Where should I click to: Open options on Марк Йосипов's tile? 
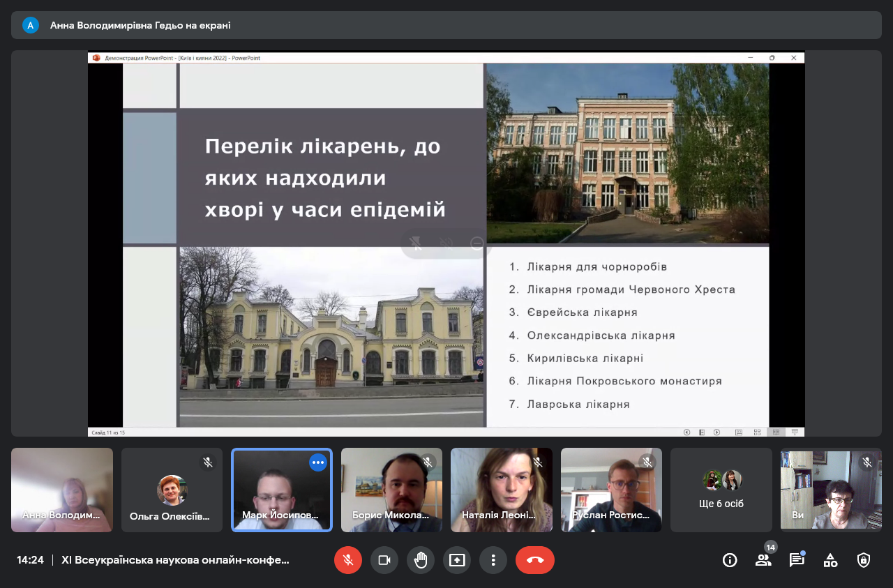point(318,462)
